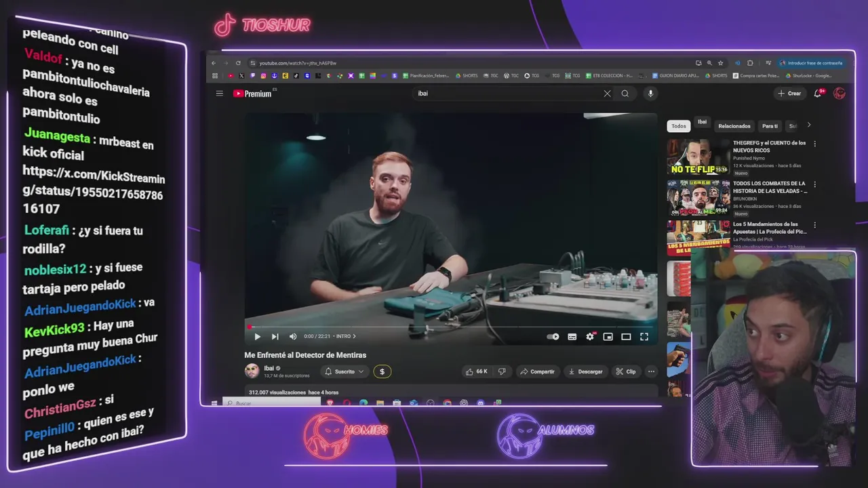Open options menu for THEGREFG video

[x=814, y=144]
